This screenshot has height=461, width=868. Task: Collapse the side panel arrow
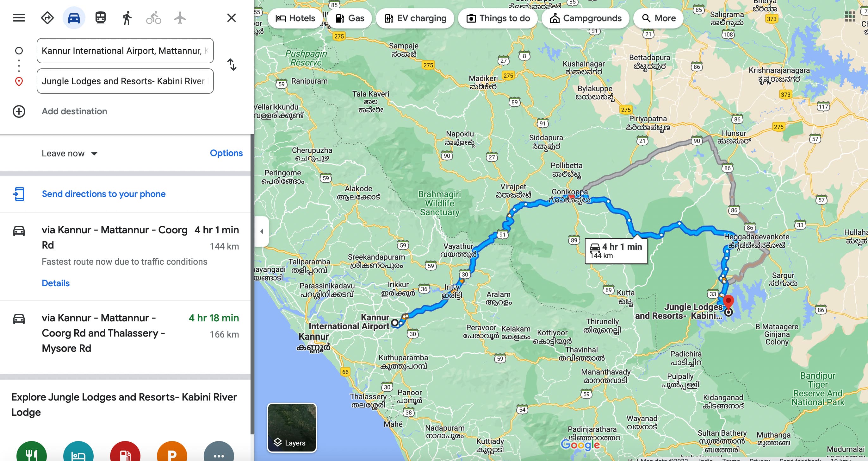point(262,231)
